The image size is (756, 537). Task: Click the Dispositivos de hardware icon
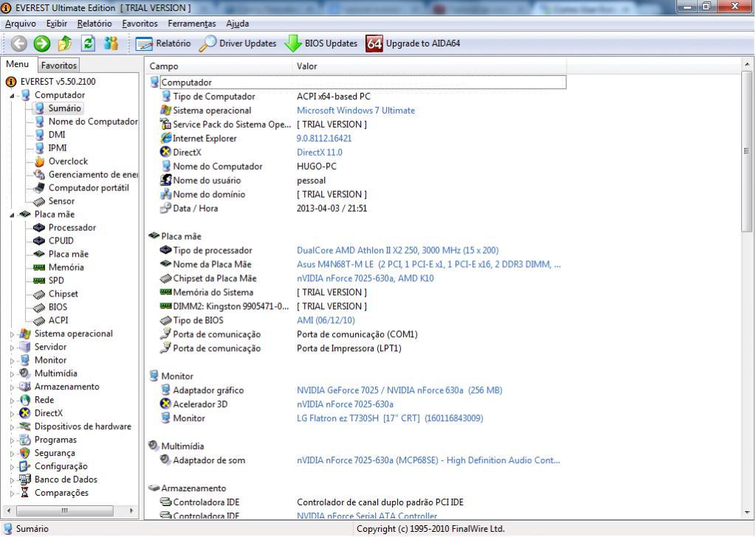tap(24, 426)
